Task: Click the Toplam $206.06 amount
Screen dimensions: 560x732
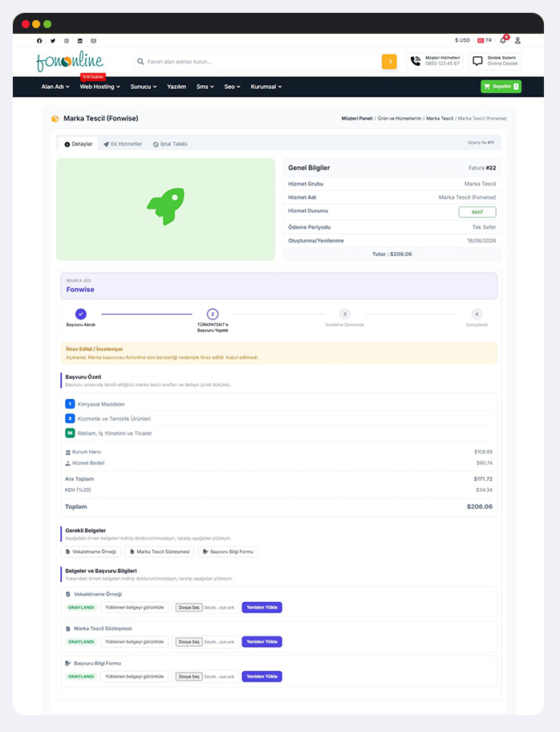Action: 479,506
